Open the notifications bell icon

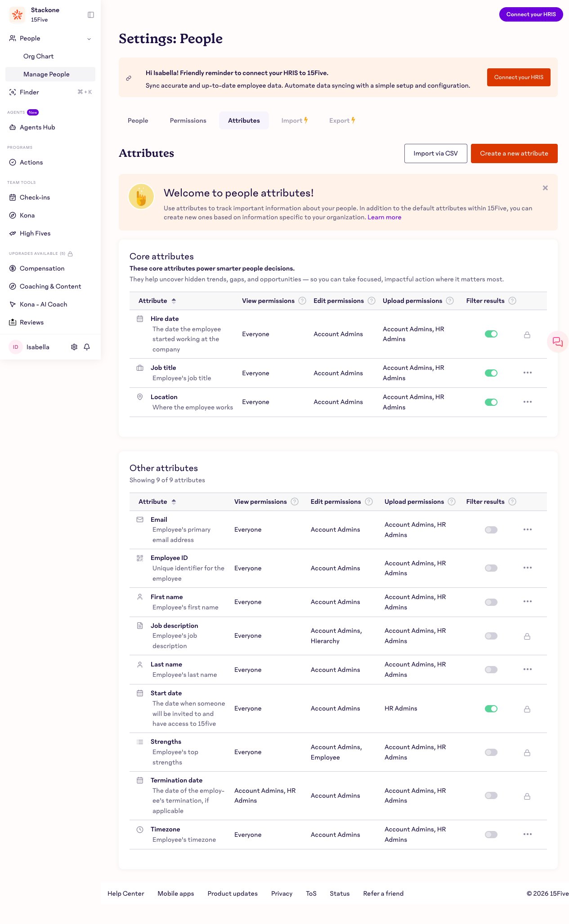click(x=87, y=347)
